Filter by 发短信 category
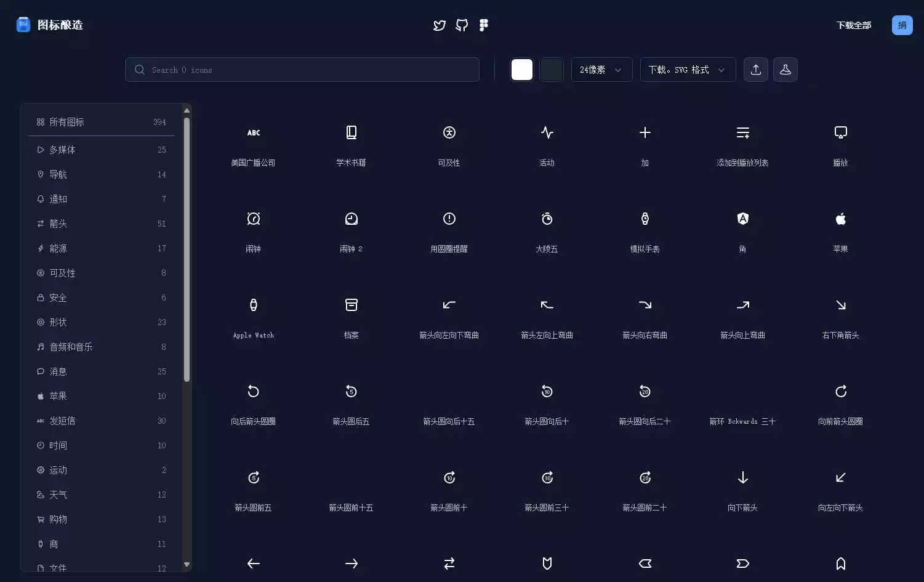Viewport: 924px width, 582px height. 102,421
